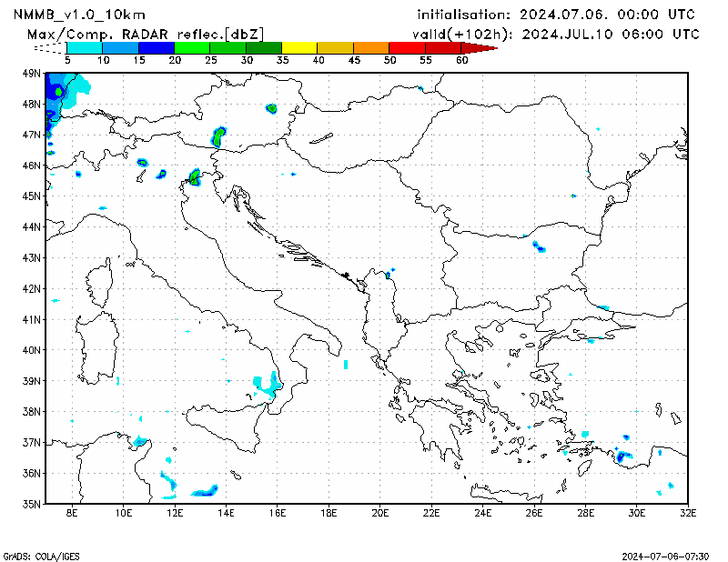The height and width of the screenshot is (562, 728).
Task: Click the Max/Comp. RADAR reflec.[dbZ] label
Action: pos(146,34)
